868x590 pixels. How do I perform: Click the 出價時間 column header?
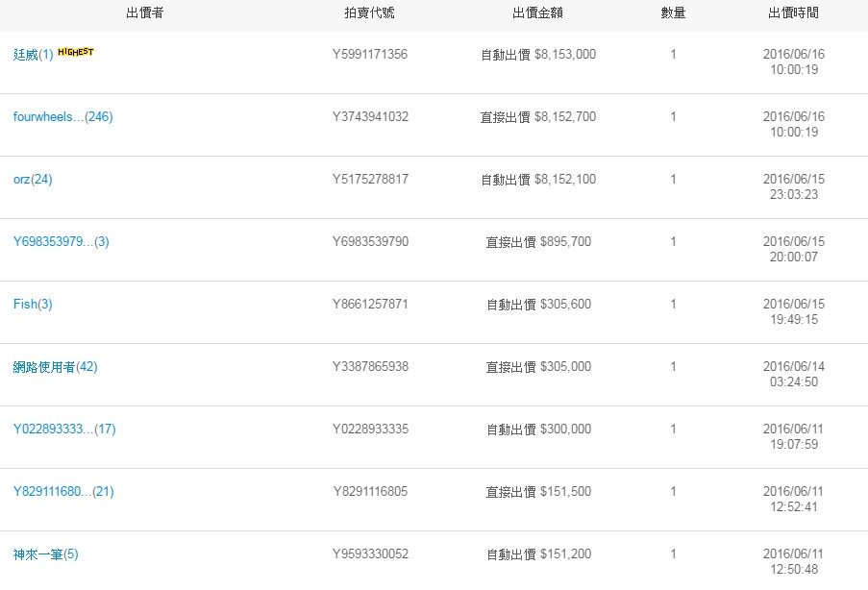tap(793, 13)
